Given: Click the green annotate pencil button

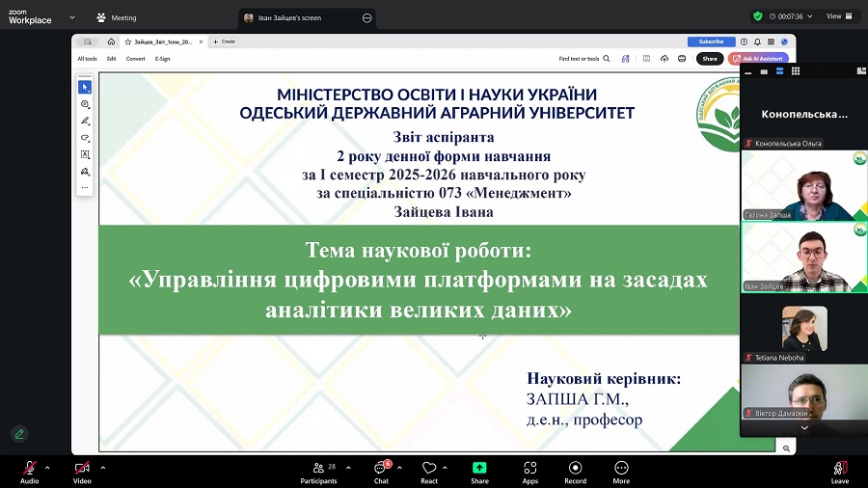Looking at the screenshot, I should click(x=18, y=434).
